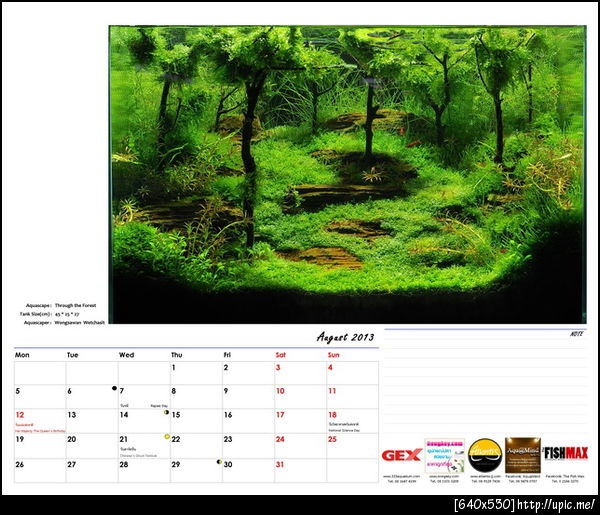
Task: Click the GEX sponsor logo
Action: (x=402, y=455)
